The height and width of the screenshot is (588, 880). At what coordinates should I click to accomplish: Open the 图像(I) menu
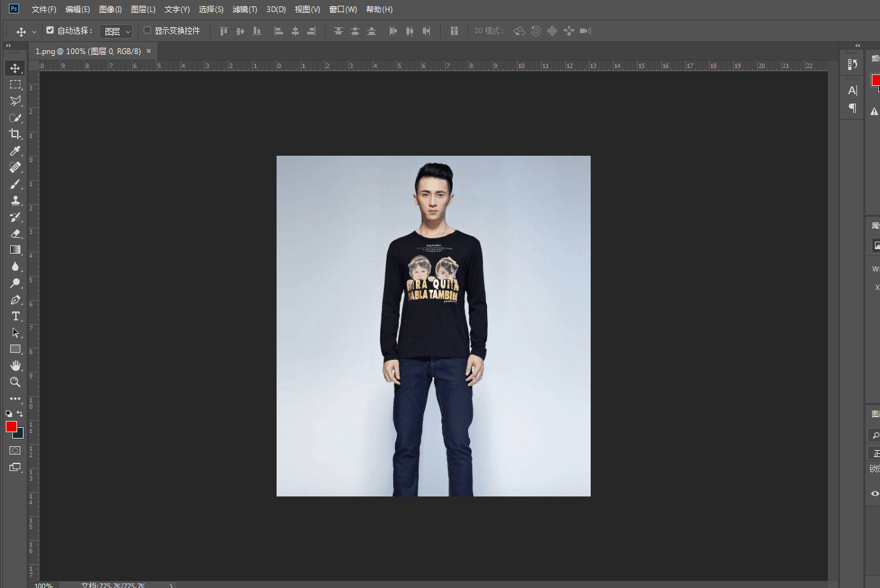110,10
